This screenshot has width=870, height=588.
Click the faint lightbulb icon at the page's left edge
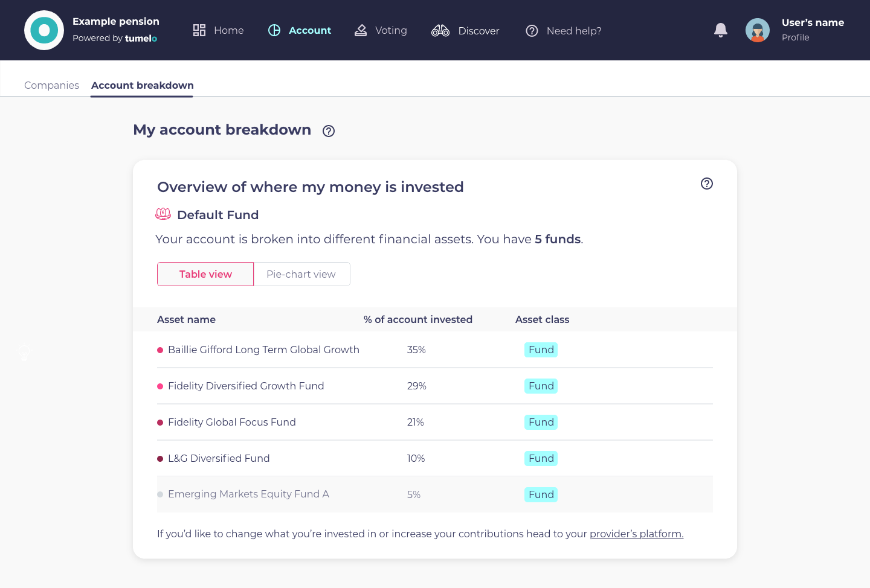click(x=24, y=352)
